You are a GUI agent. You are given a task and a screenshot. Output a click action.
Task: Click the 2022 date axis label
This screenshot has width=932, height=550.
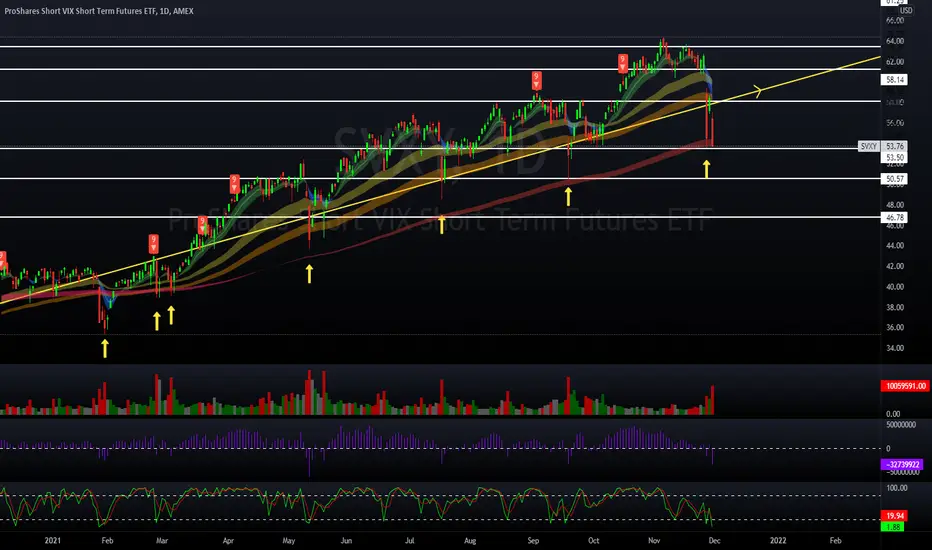click(x=778, y=540)
